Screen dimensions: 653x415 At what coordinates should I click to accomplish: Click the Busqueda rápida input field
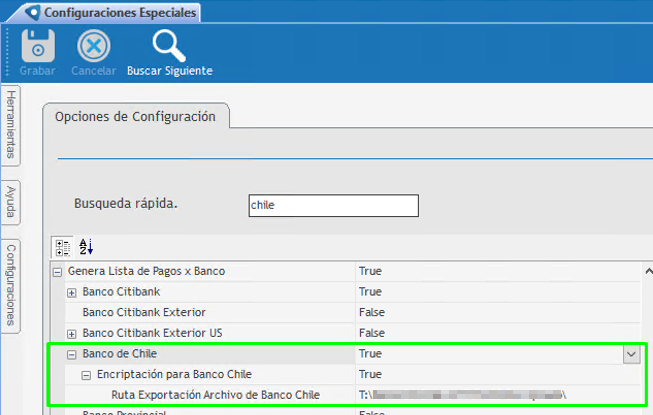(334, 205)
